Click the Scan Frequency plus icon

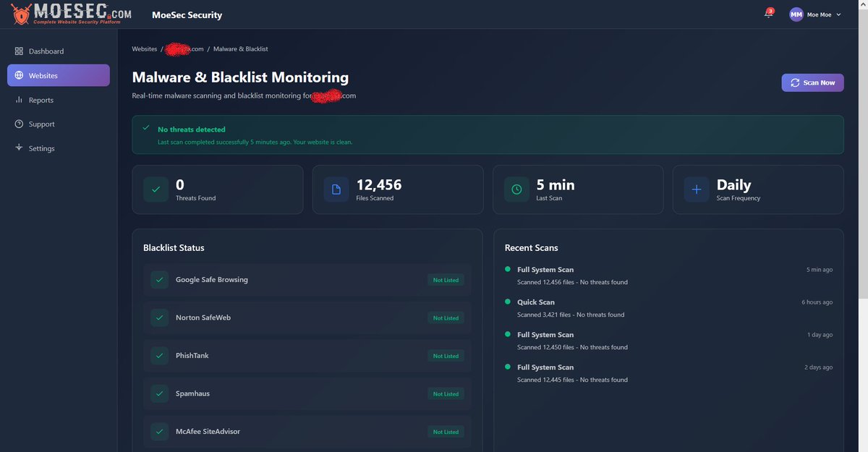coord(695,189)
